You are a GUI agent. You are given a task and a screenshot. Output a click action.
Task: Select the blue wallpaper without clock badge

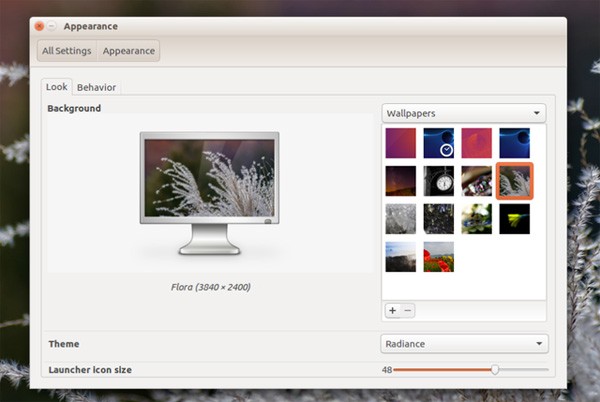514,143
